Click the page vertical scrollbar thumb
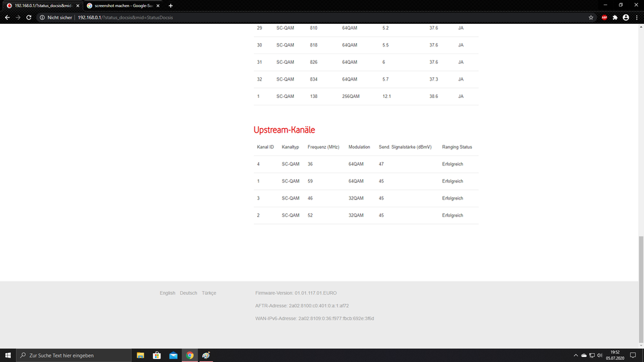Image resolution: width=644 pixels, height=362 pixels. click(x=641, y=289)
